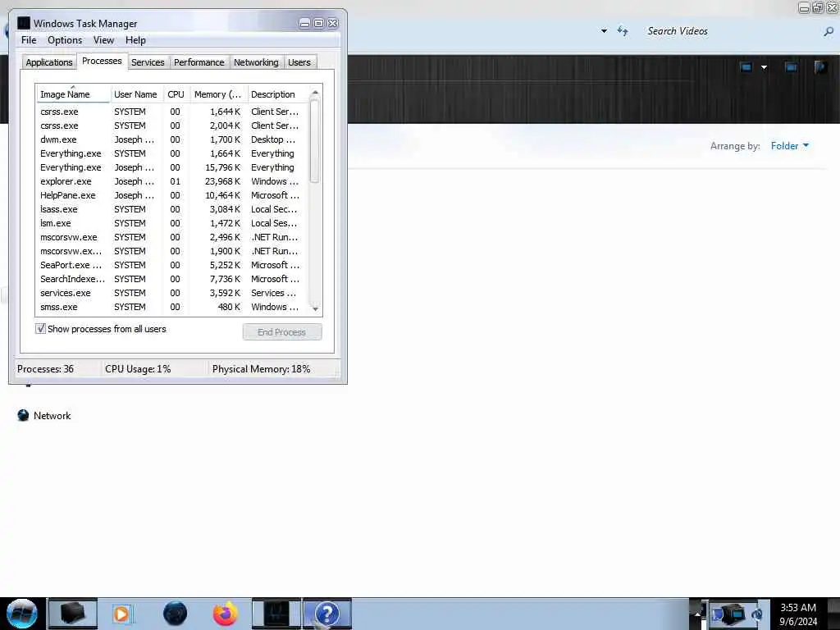Click the Desktop ... description cell

273,139
